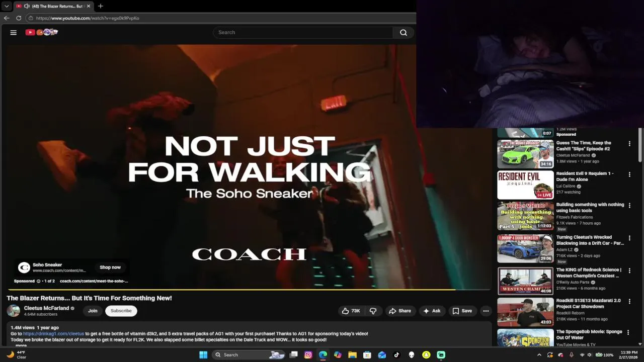The image size is (644, 362).
Task: Open options menu for Guess The Time video
Action: click(629, 144)
